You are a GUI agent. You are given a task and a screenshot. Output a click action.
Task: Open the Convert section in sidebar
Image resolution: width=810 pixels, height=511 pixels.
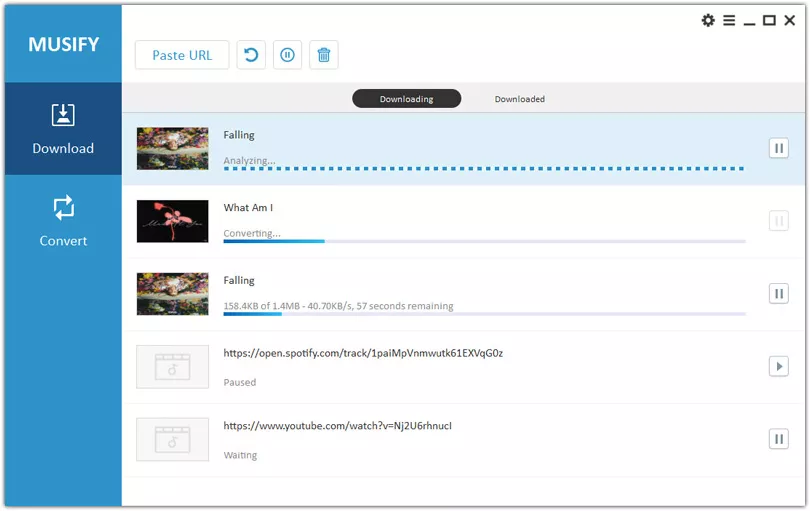63,221
